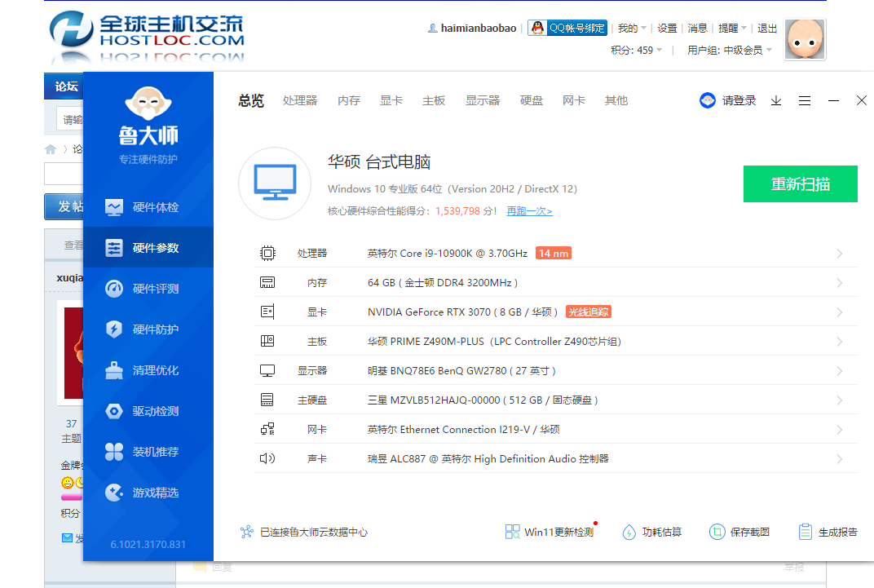This screenshot has height=588, width=874.
Task: Click 生成报告 generate report
Action: [828, 532]
